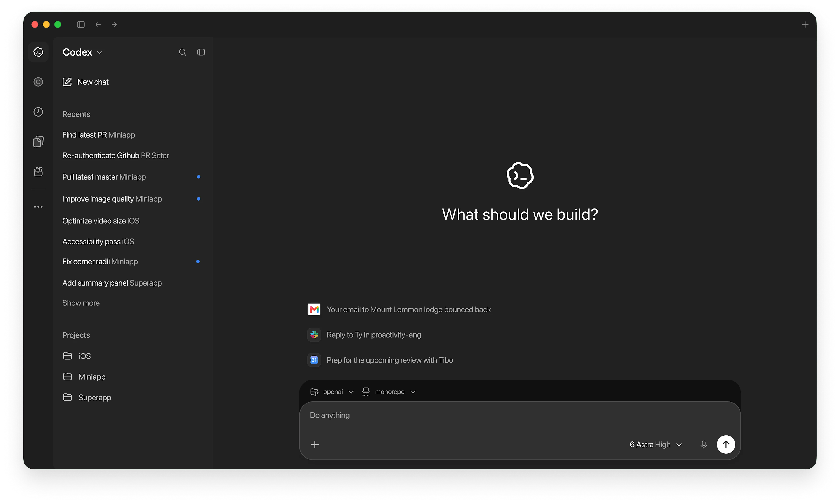The height and width of the screenshot is (504, 840).
Task: Open the Codex dropdown chevron
Action: (100, 52)
